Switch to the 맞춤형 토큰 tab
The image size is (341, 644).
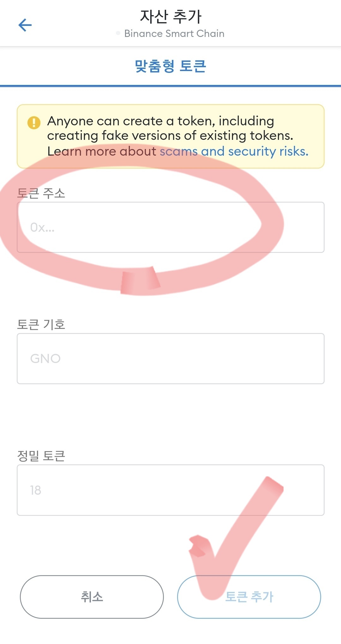170,65
